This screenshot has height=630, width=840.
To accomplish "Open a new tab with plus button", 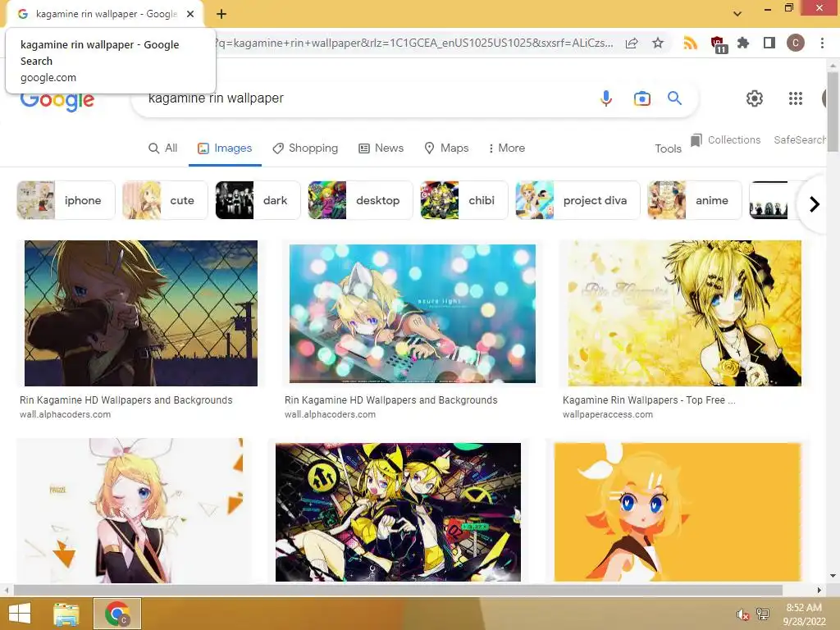I will (x=221, y=14).
